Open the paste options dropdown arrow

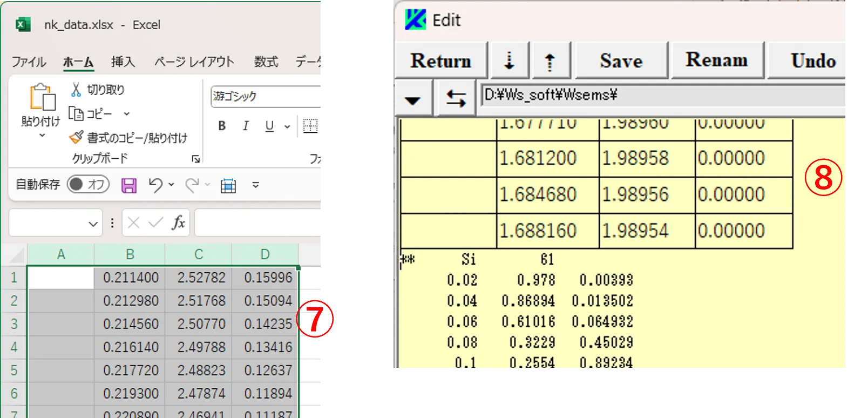pyautogui.click(x=42, y=136)
